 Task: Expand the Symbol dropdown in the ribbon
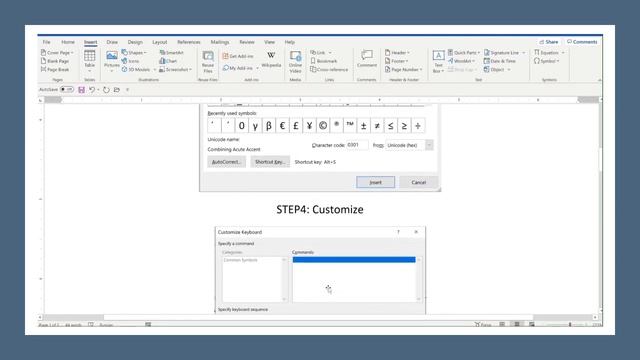(558, 61)
